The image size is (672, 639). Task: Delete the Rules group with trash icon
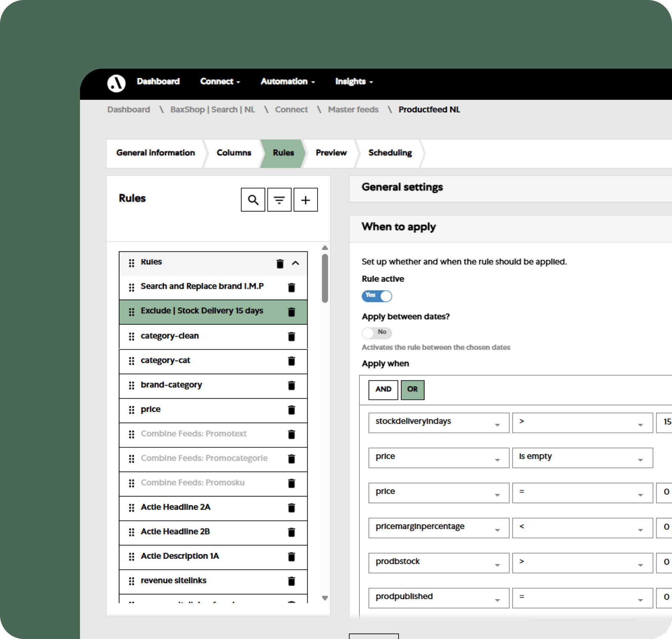point(280,263)
